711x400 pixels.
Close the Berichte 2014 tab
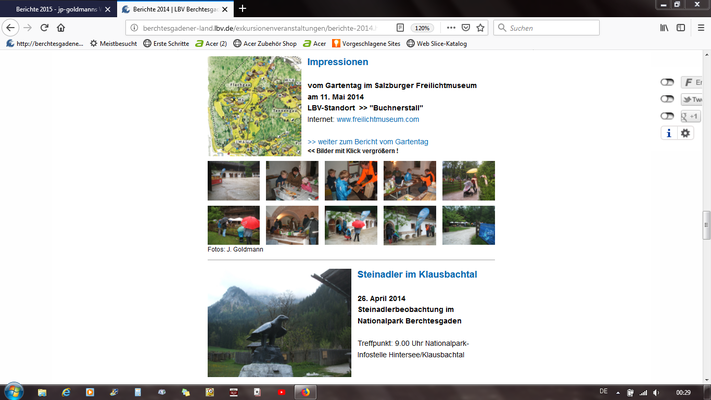click(x=225, y=9)
